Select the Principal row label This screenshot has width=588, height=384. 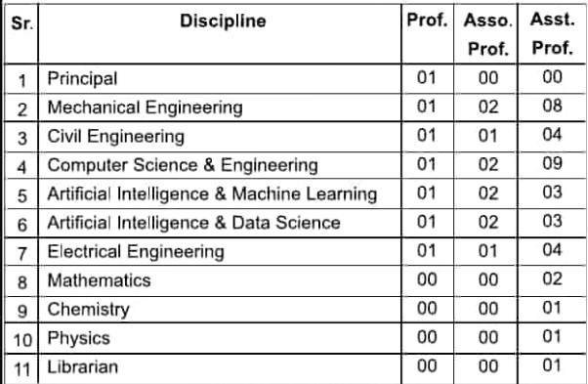[x=82, y=79]
